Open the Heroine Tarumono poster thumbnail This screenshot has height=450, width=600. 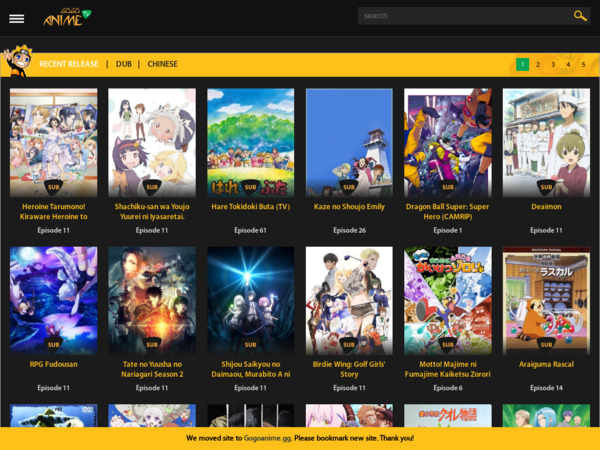pos(54,143)
